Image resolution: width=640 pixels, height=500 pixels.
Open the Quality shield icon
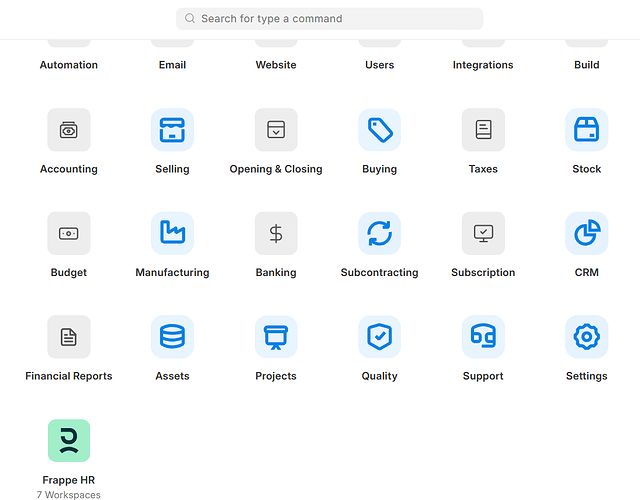380,337
